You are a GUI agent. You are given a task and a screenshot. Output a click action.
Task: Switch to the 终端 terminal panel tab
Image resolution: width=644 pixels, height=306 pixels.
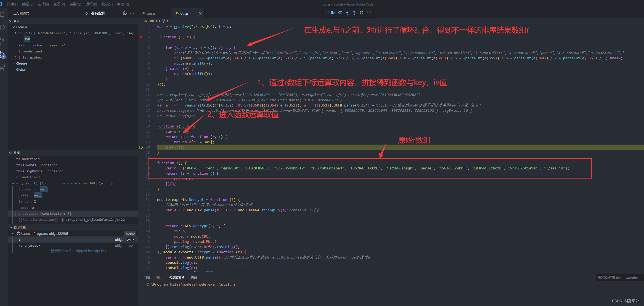coord(194,277)
